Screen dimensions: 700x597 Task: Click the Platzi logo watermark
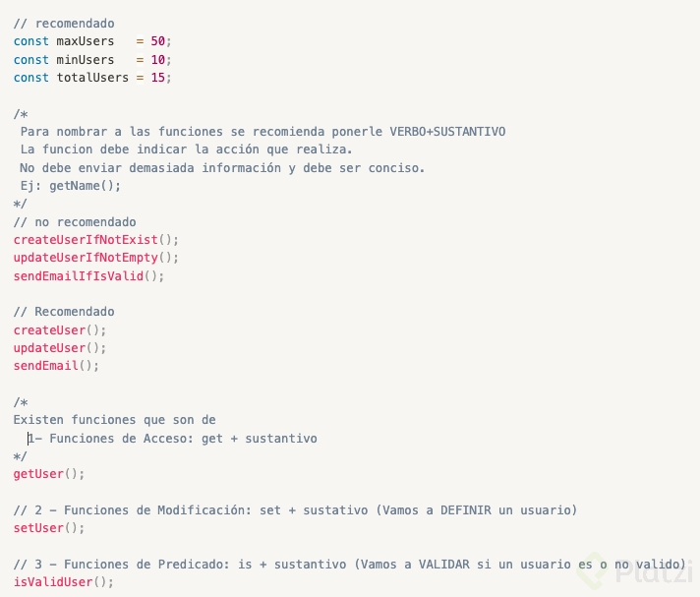coord(637,568)
